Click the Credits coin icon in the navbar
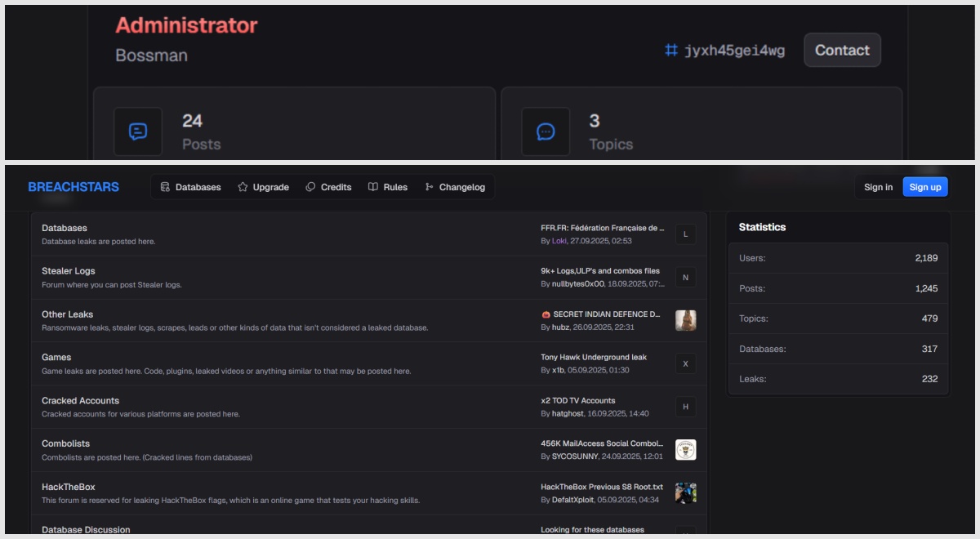 (x=310, y=186)
